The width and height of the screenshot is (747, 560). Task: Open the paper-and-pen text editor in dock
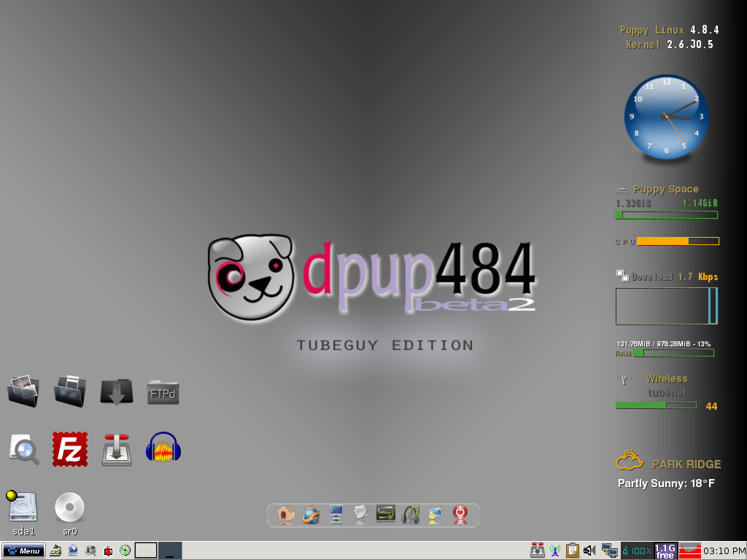(x=361, y=515)
